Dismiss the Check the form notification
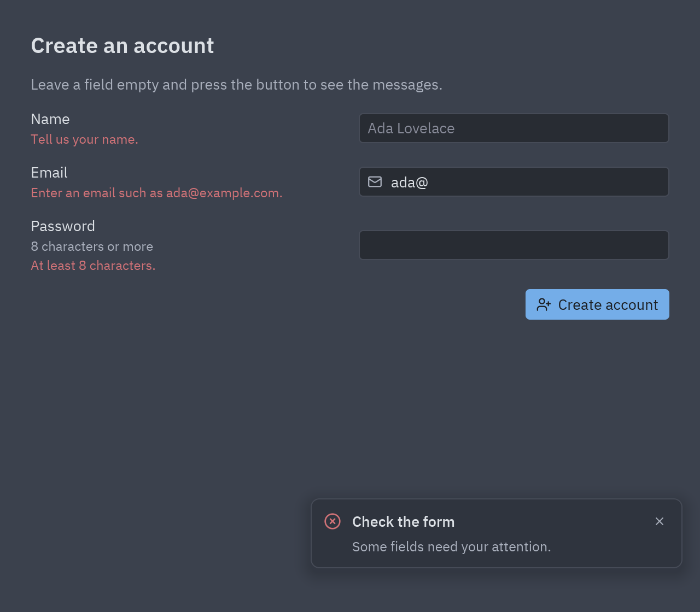700x612 pixels. point(660,521)
